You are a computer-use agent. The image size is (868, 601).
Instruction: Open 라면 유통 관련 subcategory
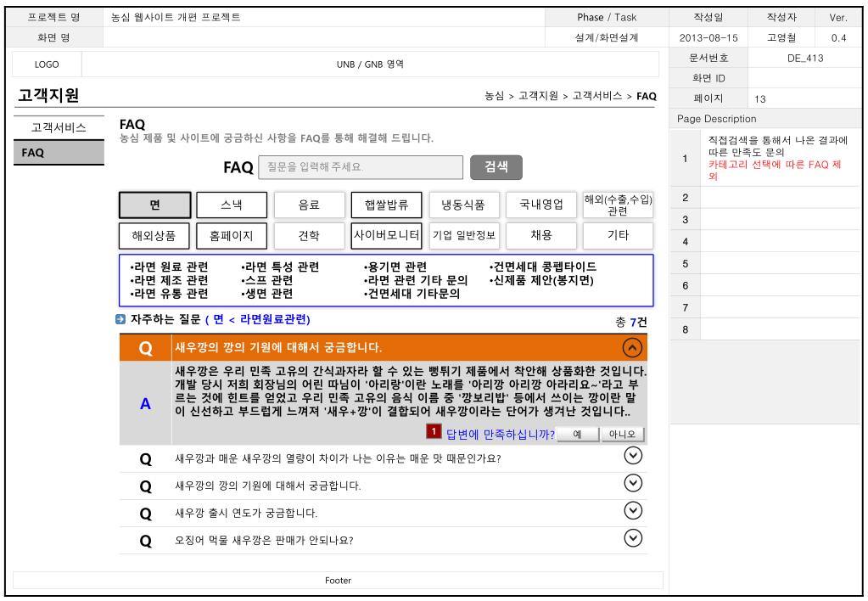click(170, 294)
